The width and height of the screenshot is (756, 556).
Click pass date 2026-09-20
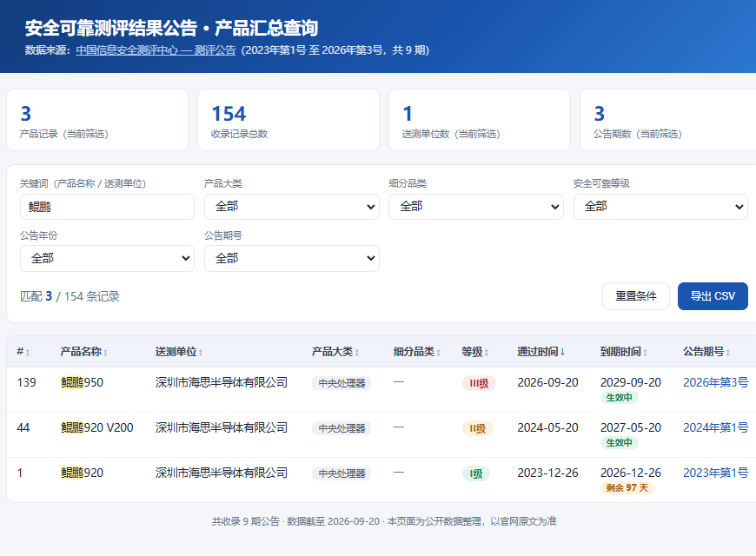pos(547,382)
